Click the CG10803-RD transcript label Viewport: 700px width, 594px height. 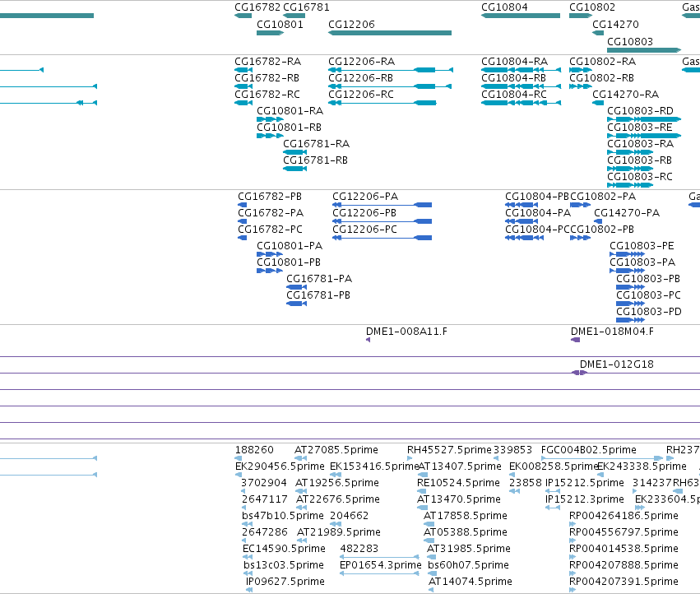(x=640, y=111)
